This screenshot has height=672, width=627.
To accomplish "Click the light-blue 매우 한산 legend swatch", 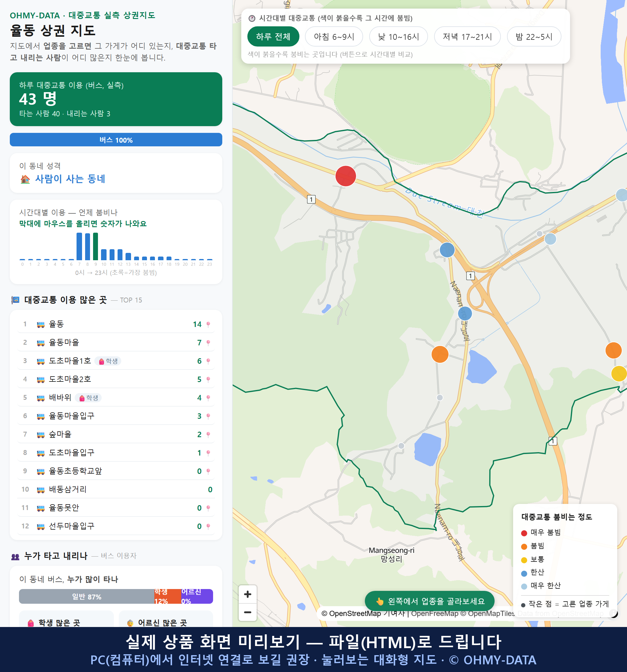I will tap(524, 587).
